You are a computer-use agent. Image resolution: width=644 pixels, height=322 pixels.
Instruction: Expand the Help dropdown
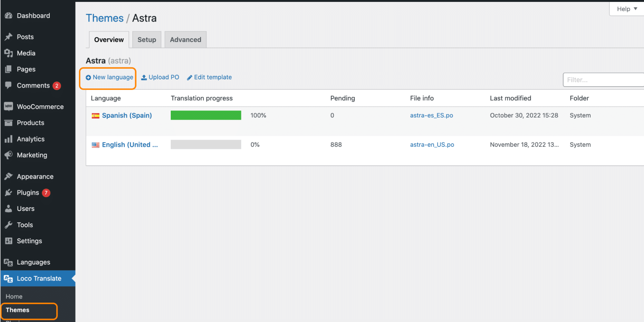click(627, 9)
